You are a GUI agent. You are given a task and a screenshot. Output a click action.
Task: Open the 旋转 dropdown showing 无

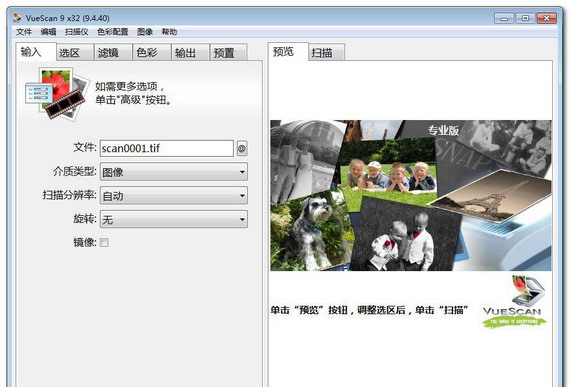[174, 219]
